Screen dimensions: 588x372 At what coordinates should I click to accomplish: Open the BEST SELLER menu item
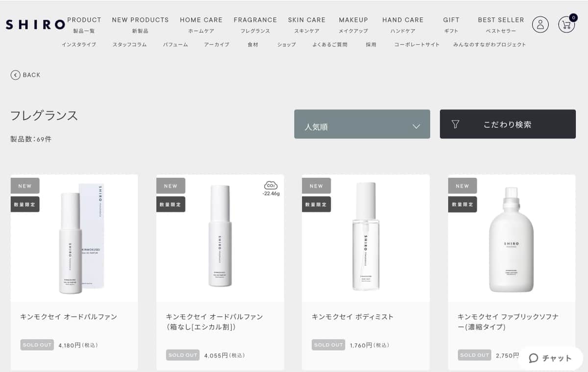(501, 20)
